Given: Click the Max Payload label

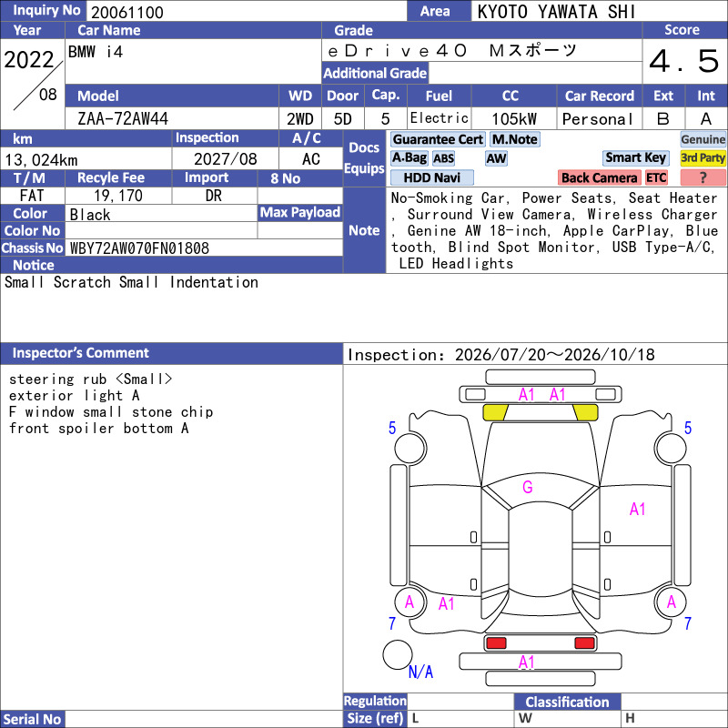Looking at the screenshot, I should click(x=300, y=213).
